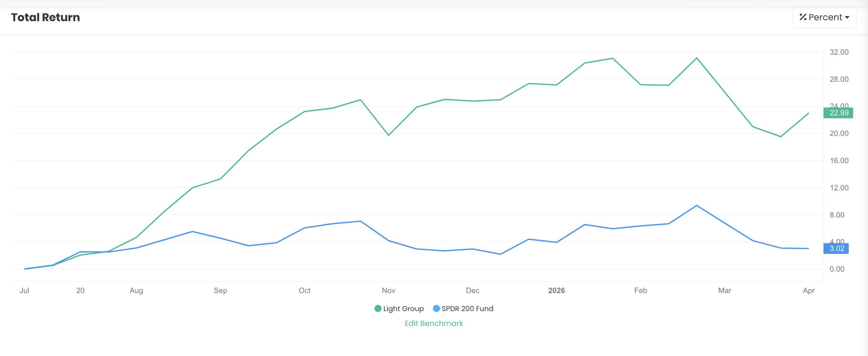
Task: Click the 32.00 gridline value on right axis
Action: (839, 52)
